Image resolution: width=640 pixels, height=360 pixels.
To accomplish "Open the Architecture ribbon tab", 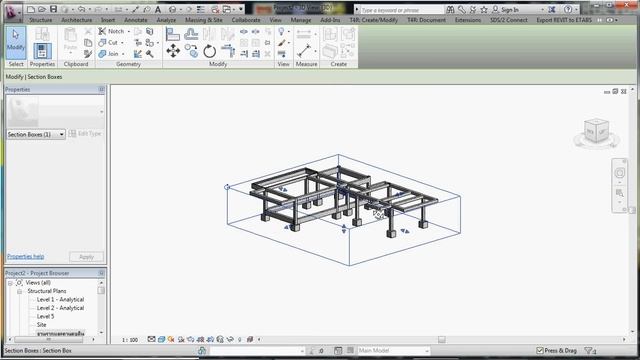I will (76, 20).
